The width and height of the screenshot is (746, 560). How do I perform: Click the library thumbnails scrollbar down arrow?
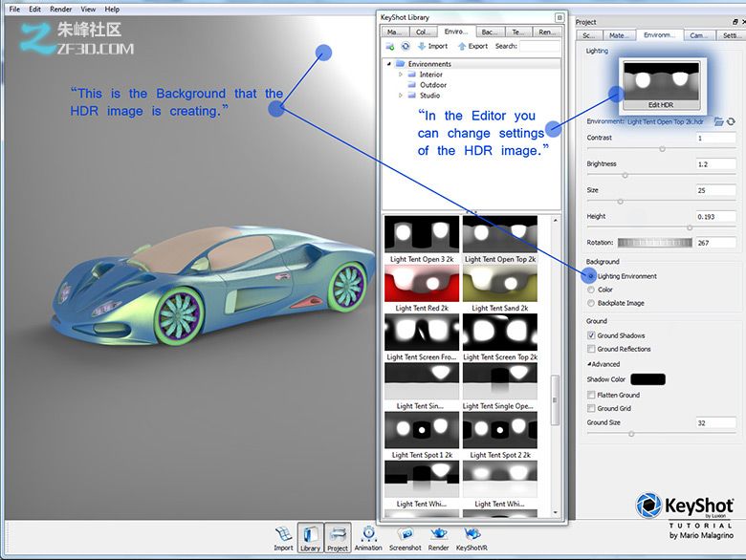click(x=556, y=513)
